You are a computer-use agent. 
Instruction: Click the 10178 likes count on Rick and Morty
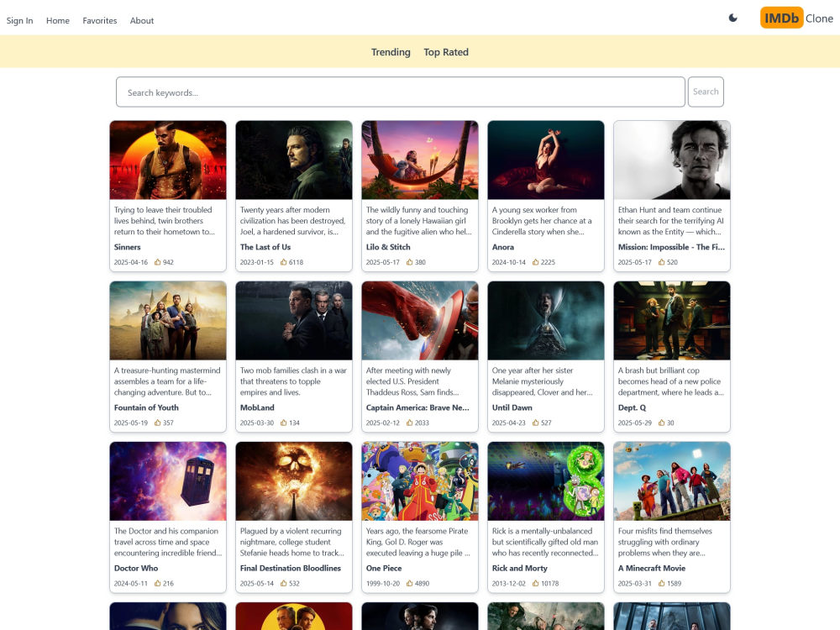[549, 584]
